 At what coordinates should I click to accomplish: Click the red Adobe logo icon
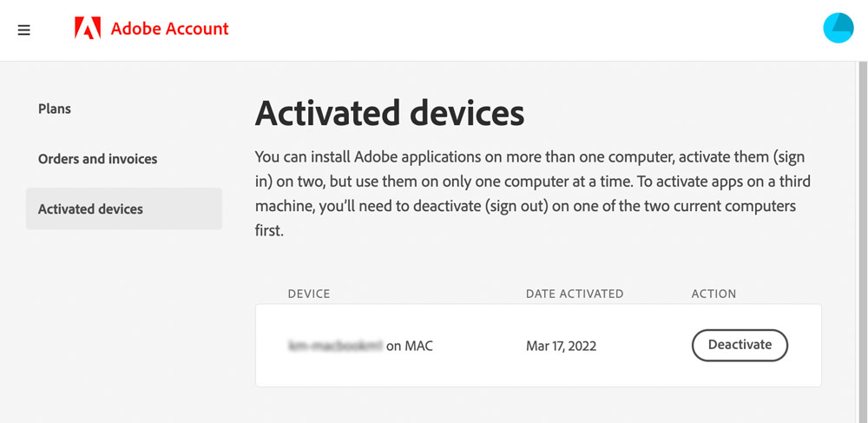click(x=88, y=28)
